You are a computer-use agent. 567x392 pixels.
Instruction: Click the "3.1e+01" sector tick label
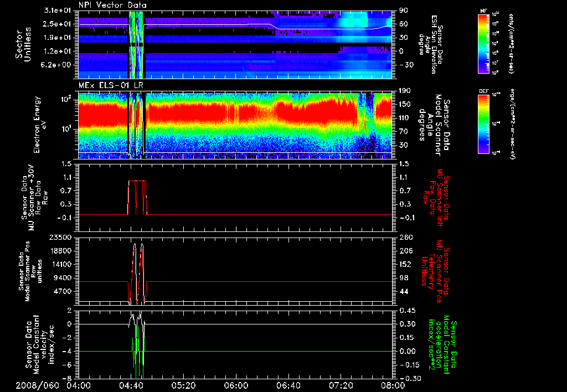[x=58, y=11]
